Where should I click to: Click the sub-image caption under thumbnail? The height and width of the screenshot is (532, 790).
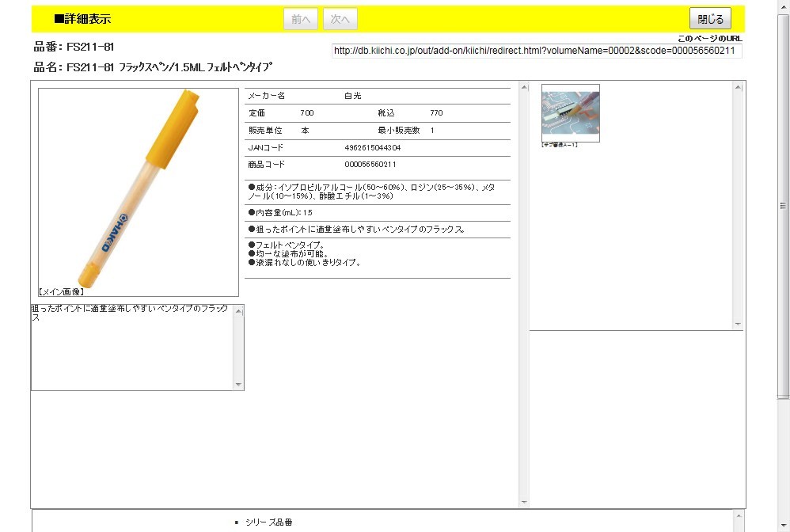tap(559, 145)
